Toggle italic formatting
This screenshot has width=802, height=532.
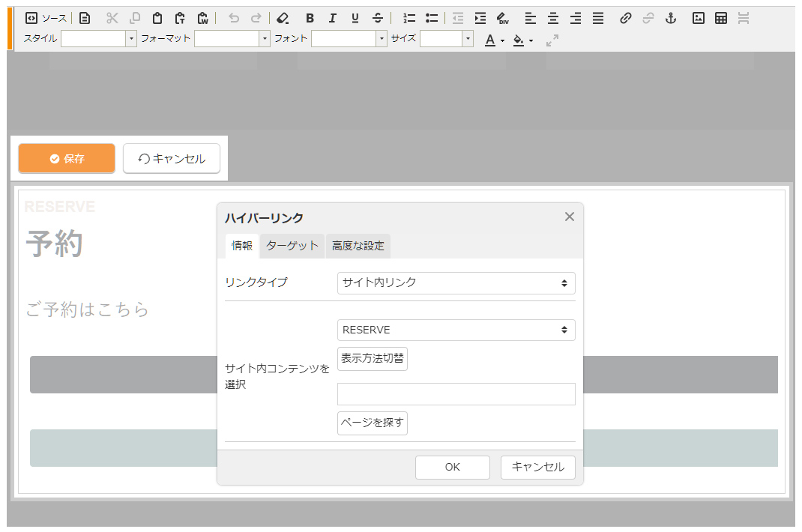tap(333, 18)
